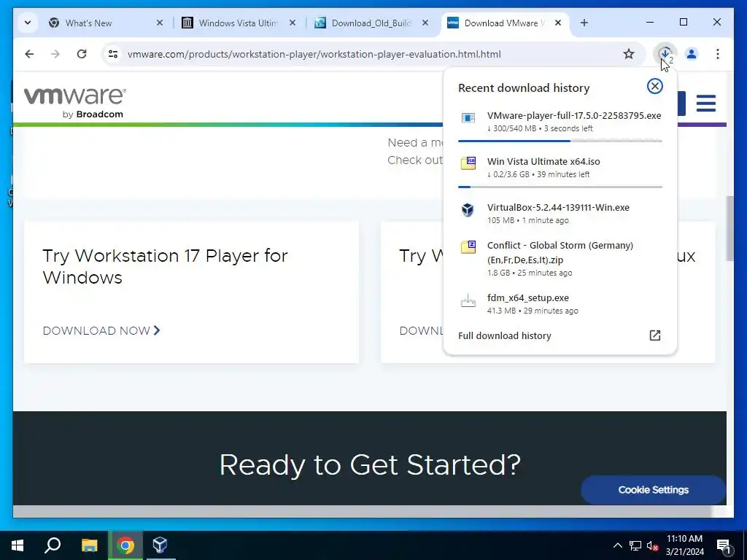Click DOWNLOAD NOW for Workstation Player Windows
Viewport: 747px width, 560px height.
pyautogui.click(x=101, y=330)
